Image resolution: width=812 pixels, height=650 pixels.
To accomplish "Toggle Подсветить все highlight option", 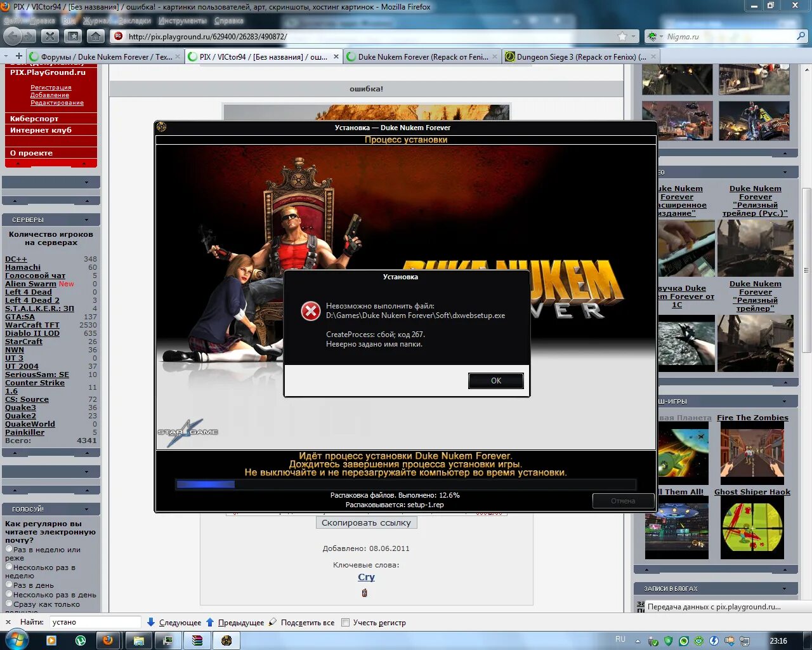I will pyautogui.click(x=301, y=623).
